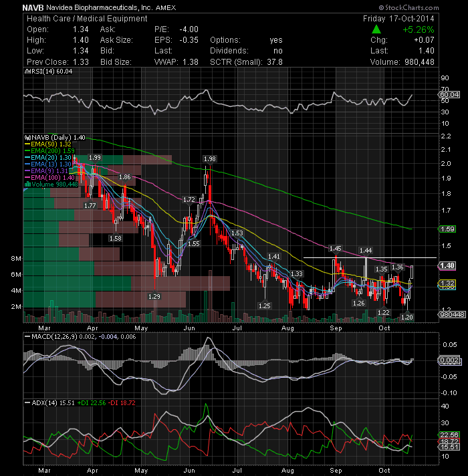Screen dimensions: 468x476
Task: Click the Friday 17-Oct-2014 date
Action: coord(398,19)
